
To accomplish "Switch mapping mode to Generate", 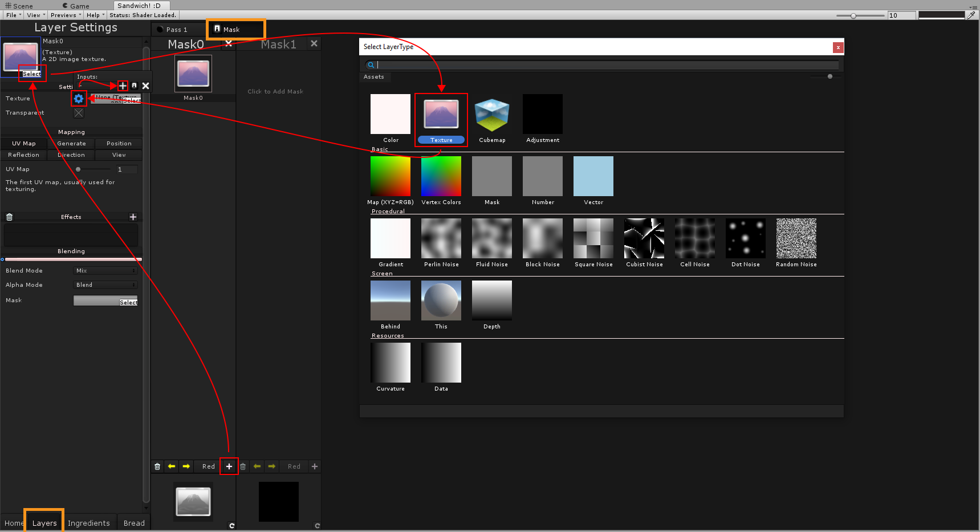I will pos(71,144).
